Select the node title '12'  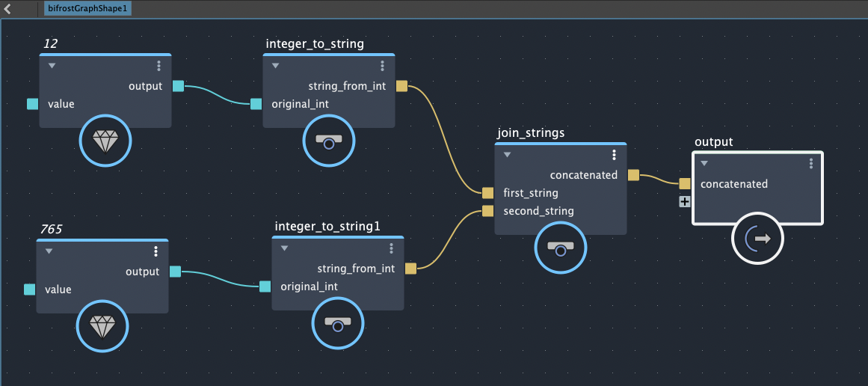point(50,43)
